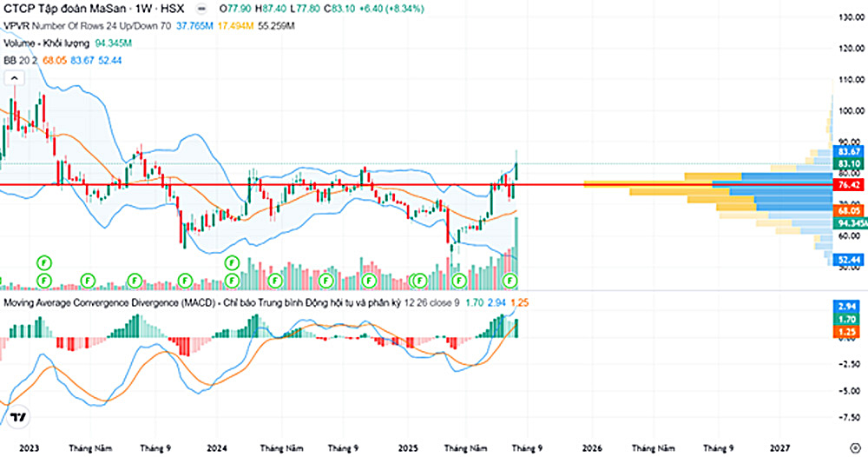Image resolution: width=868 pixels, height=457 pixels.
Task: Click the upper F marker above 2023
Action: coord(43,262)
